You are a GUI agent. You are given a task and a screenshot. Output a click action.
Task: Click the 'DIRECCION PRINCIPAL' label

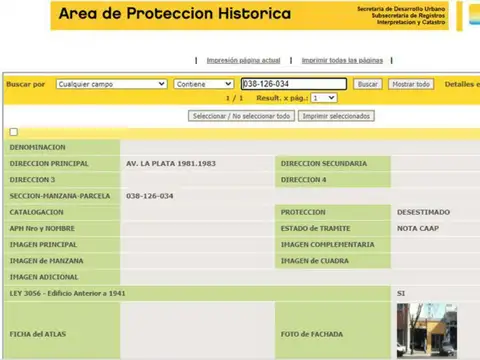pos(49,163)
